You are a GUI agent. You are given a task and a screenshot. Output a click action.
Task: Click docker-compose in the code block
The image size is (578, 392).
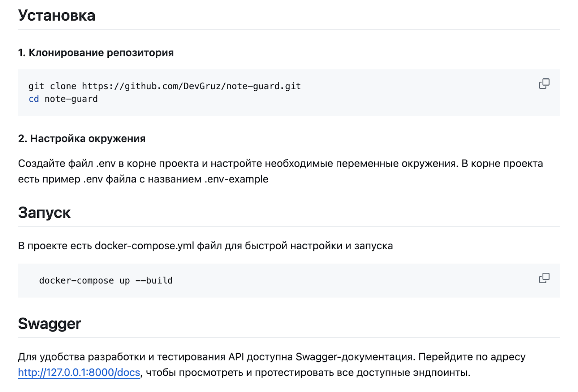76,281
